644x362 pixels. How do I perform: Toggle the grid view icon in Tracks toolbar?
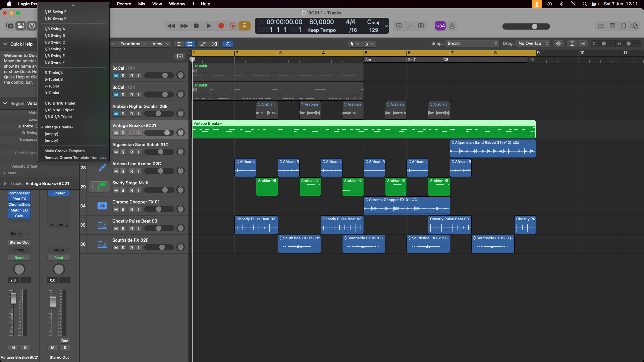pos(179,44)
